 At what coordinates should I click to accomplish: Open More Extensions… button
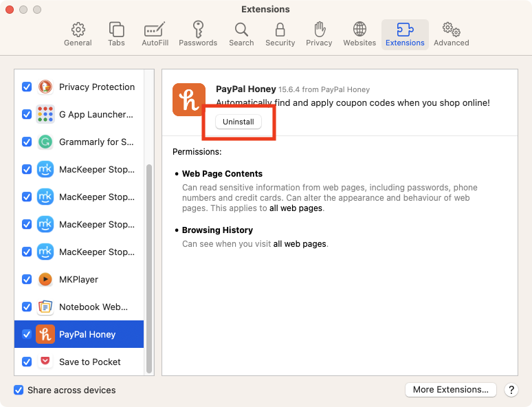(451, 390)
